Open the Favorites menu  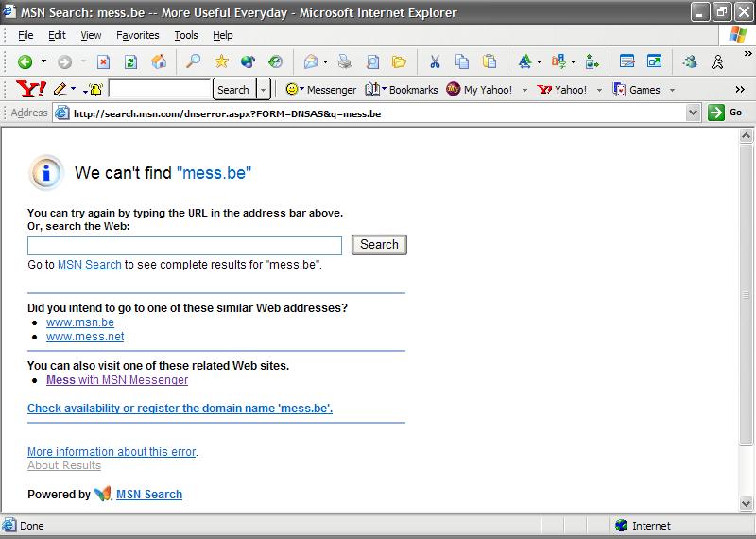[138, 35]
